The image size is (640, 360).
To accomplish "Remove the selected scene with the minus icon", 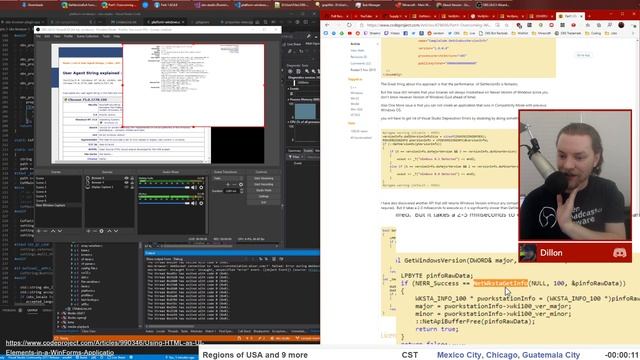I will [45, 231].
